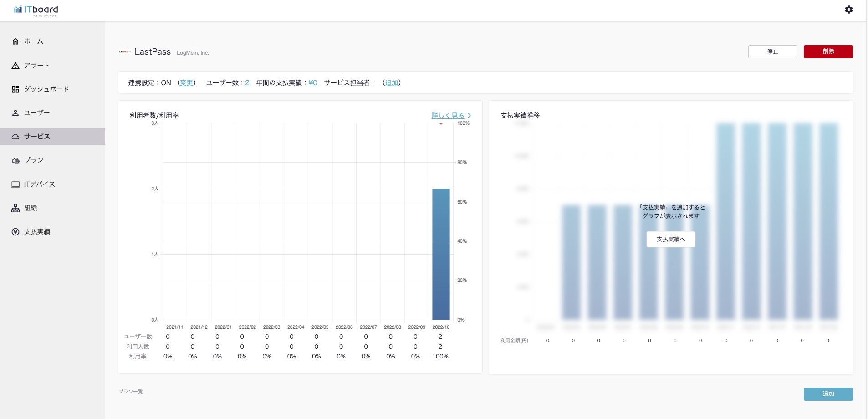Click the plan icon in sidebar

15,160
